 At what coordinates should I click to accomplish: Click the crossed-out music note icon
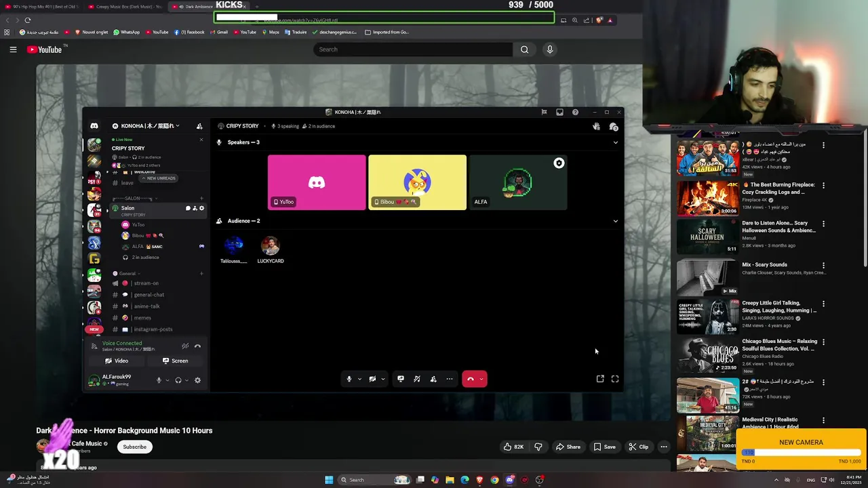tap(417, 379)
